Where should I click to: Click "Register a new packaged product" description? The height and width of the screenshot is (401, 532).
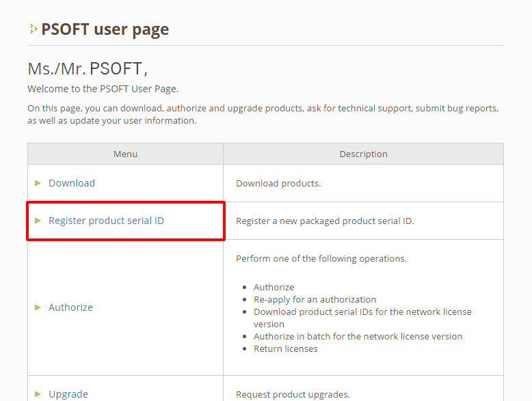[325, 221]
